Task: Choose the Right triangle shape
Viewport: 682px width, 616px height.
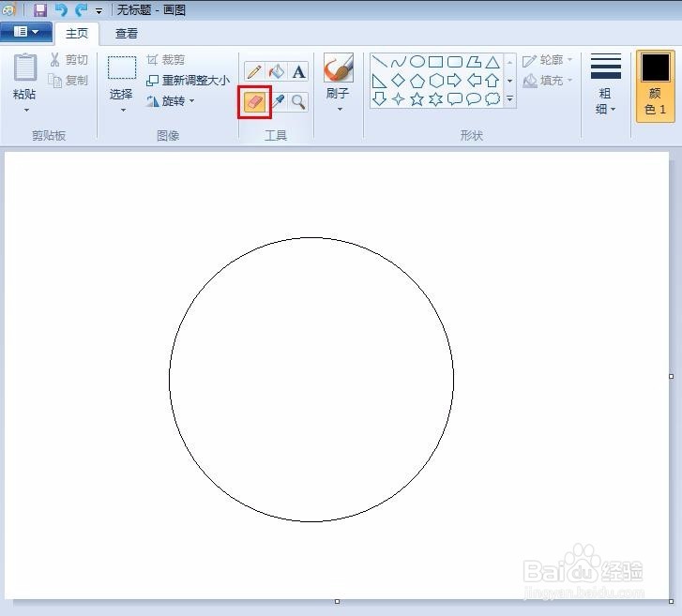Action: 380,81
